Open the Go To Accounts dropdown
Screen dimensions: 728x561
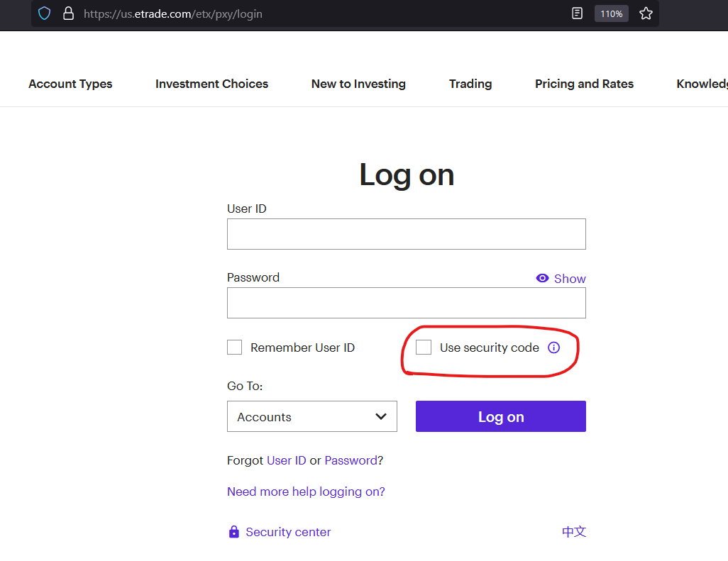point(312,416)
